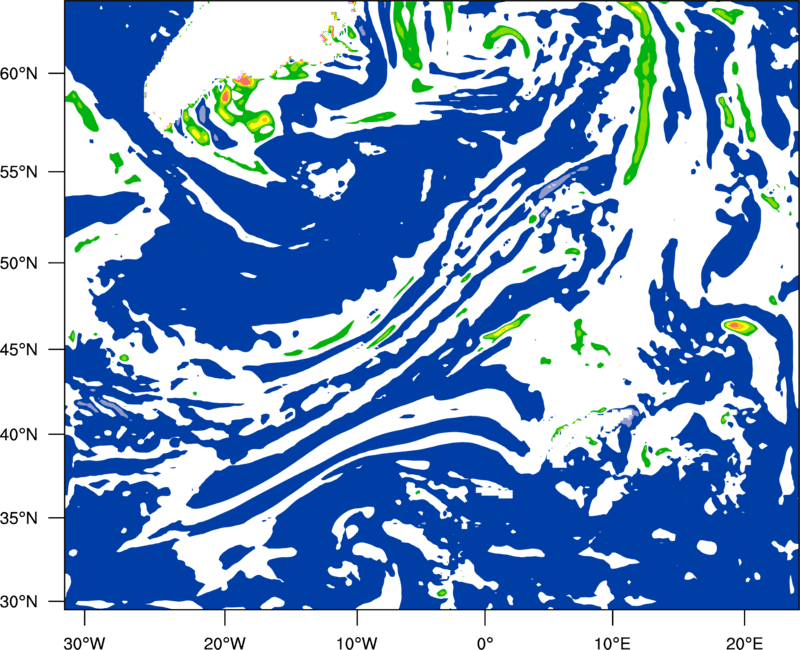Click the 20°E longitude label
The image size is (800, 650).
(x=744, y=643)
